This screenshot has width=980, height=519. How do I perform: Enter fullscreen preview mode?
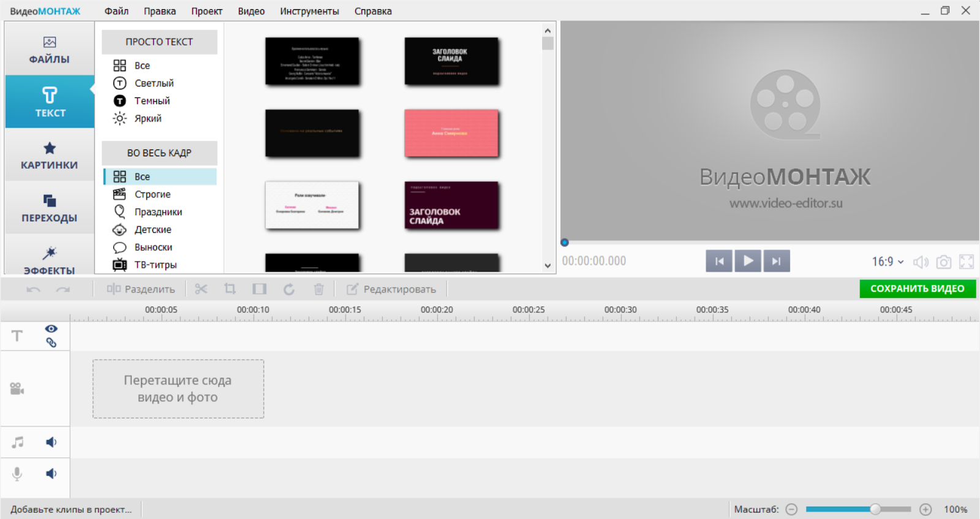tap(967, 262)
